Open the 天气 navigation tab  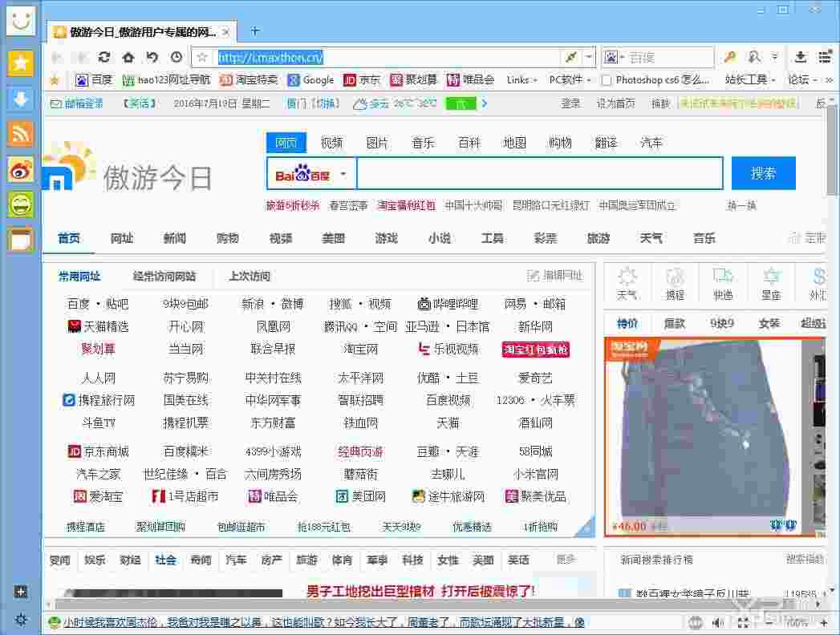[x=651, y=238]
